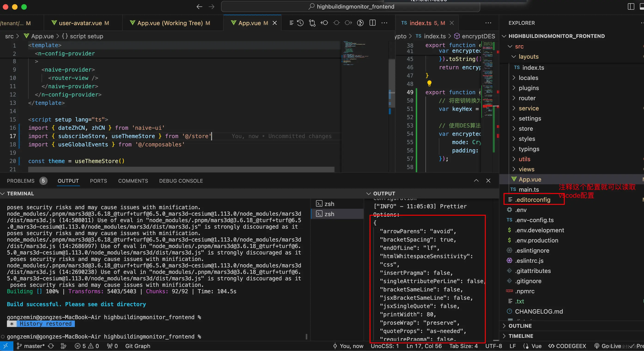The image size is (644, 351).
Task: Click the lightbulb code action icon
Action: coord(429,83)
